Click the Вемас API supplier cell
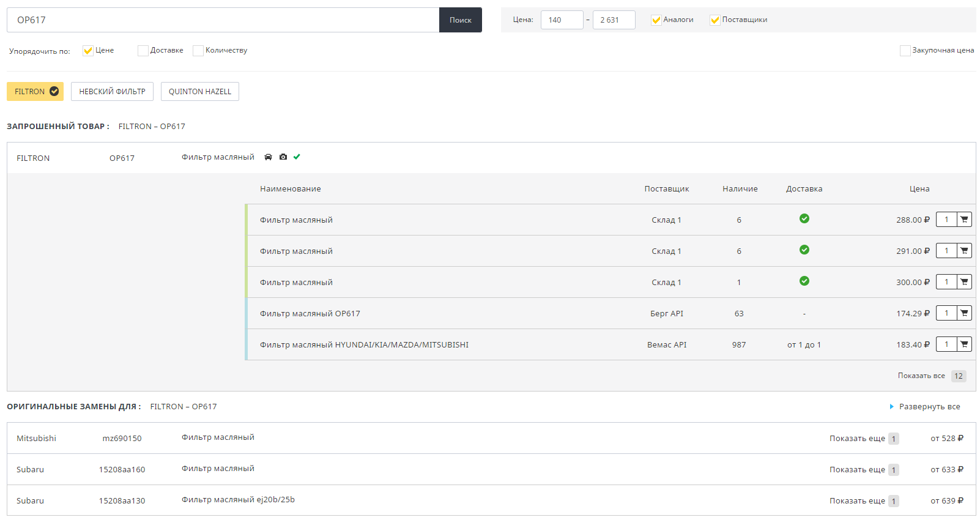980x520 pixels. 667,345
